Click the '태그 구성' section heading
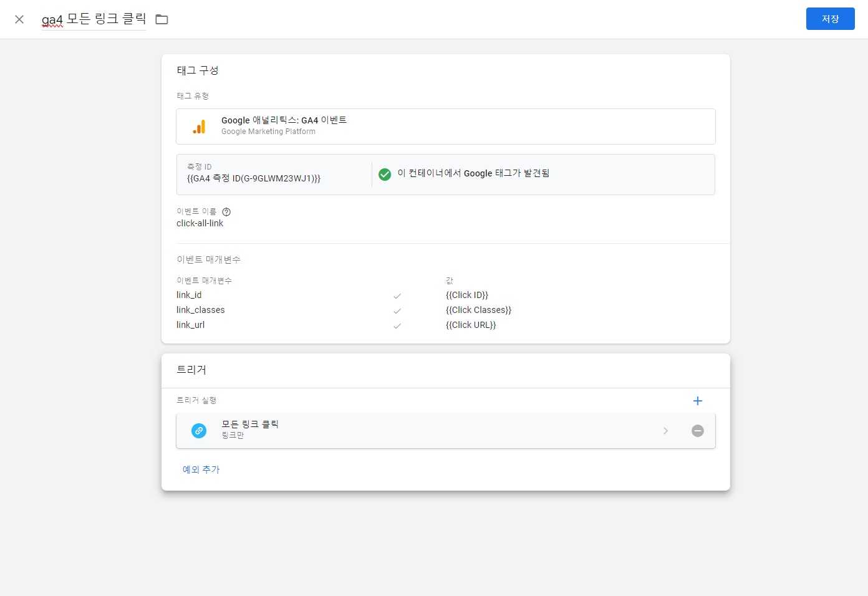 click(x=198, y=70)
